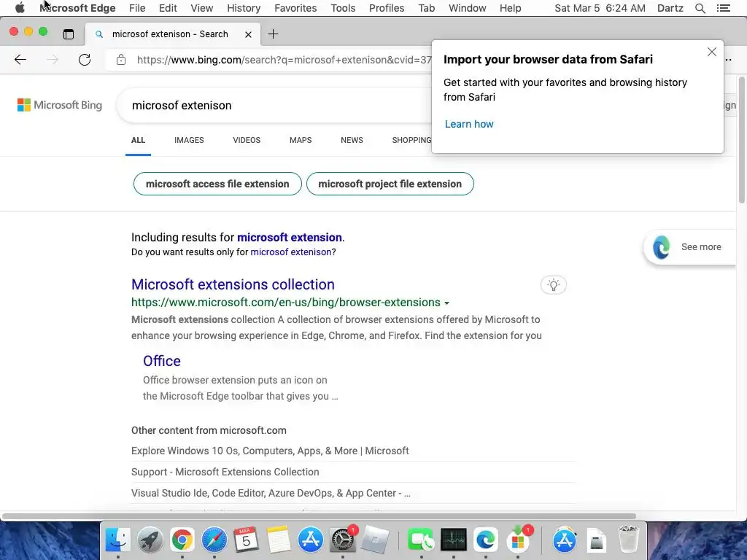Viewport: 747px width, 560px height.
Task: Click the date and time in menu bar
Action: click(x=600, y=8)
